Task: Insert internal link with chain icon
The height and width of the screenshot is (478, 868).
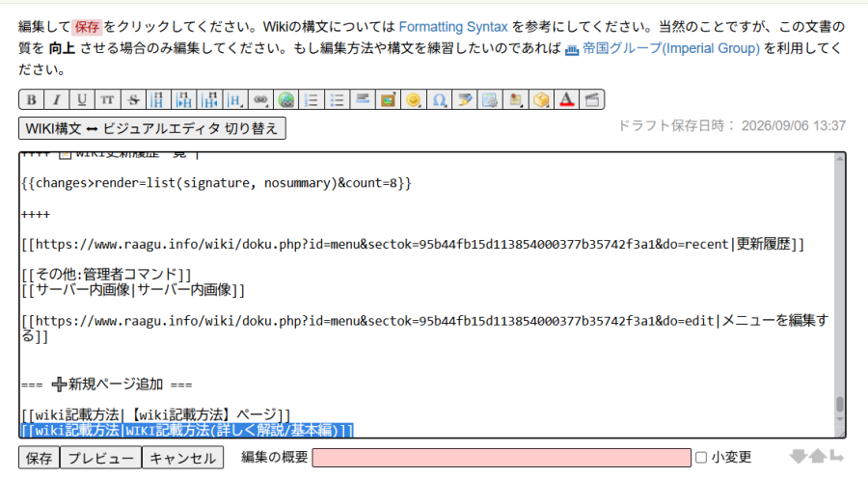Action: pyautogui.click(x=260, y=100)
